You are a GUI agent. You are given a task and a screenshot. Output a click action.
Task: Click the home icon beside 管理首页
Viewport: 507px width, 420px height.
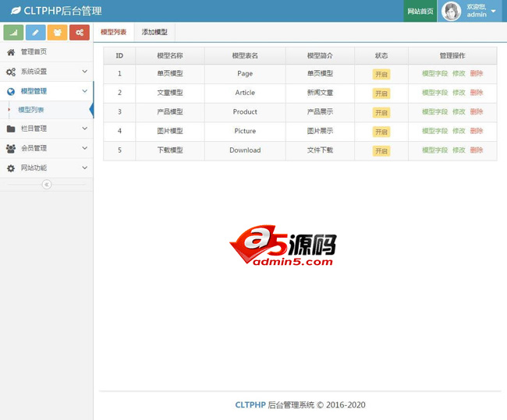(x=11, y=52)
